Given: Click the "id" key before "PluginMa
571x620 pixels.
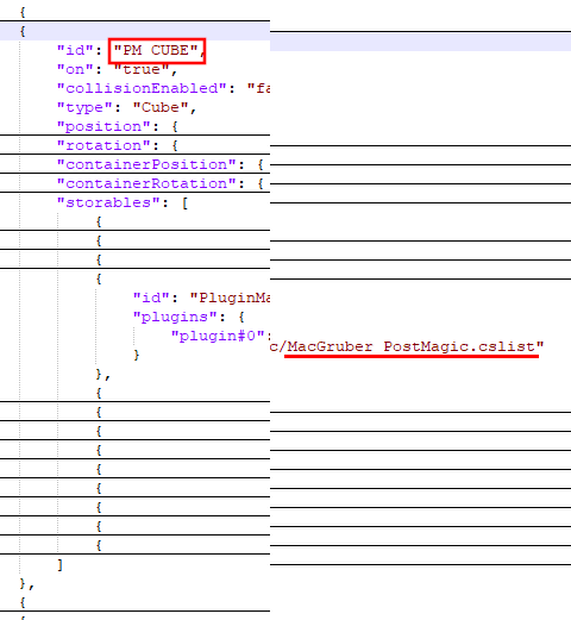Looking at the screenshot, I should 152,298.
